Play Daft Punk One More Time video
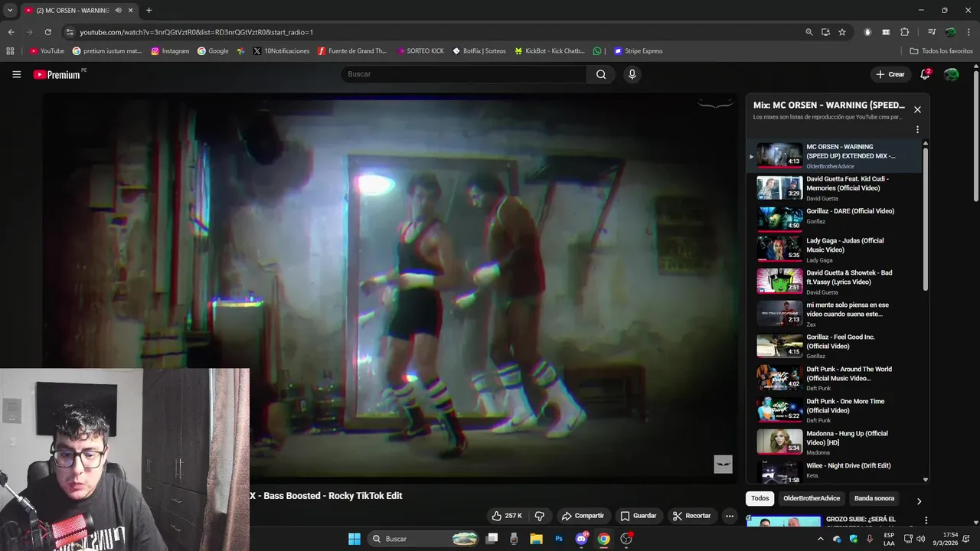Screen dimensions: 980x551 tap(836, 410)
